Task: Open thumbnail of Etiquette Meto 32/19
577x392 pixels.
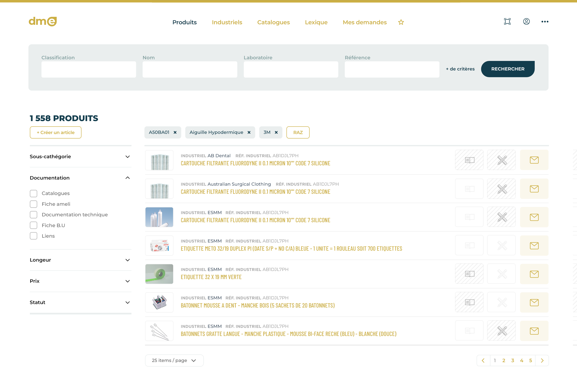Action: coord(159,246)
